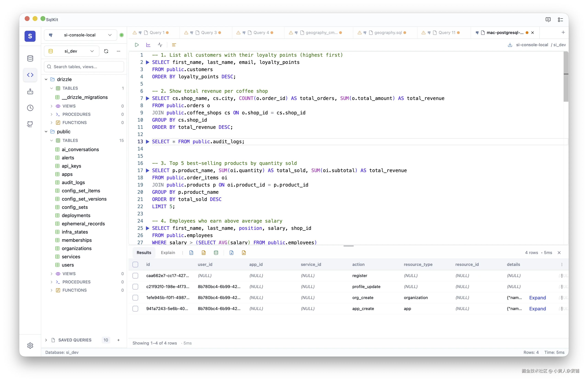Click the chart visualization icon in the editor toolbar
This screenshot has height=382, width=588.
click(148, 45)
